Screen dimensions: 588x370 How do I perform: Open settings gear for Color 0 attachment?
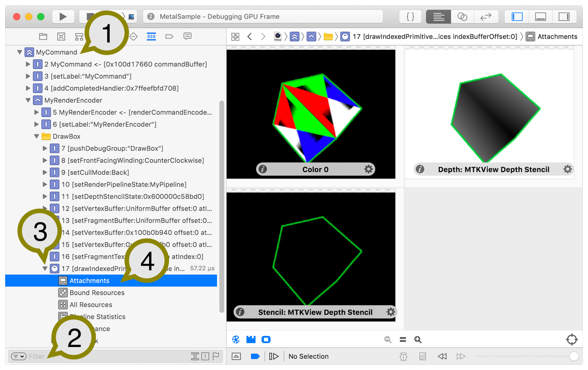[x=368, y=169]
